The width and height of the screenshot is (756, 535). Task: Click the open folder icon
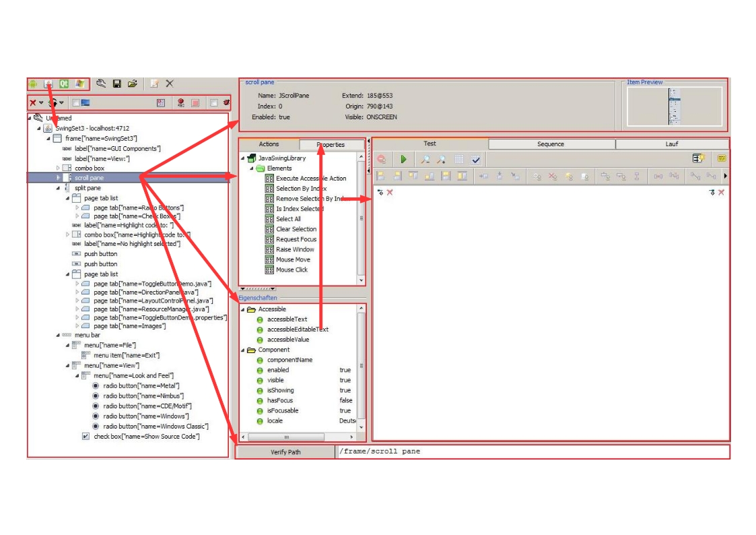tap(133, 84)
